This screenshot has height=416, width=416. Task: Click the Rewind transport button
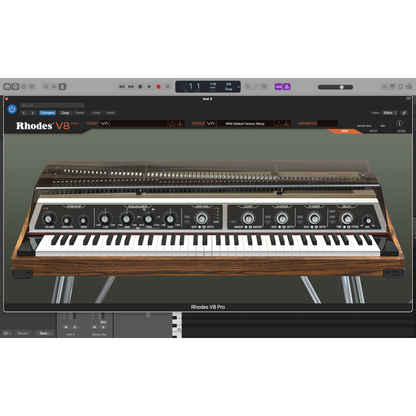point(122,87)
